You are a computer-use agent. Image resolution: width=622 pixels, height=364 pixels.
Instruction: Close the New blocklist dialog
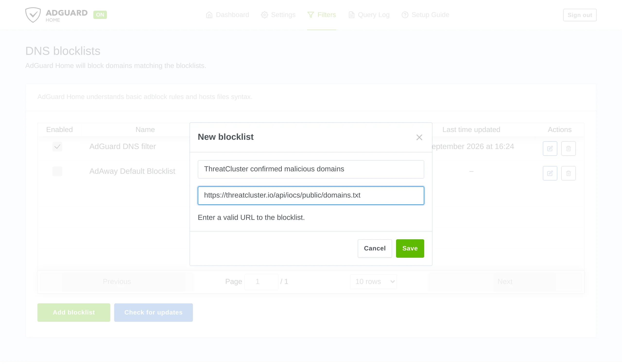pos(419,137)
